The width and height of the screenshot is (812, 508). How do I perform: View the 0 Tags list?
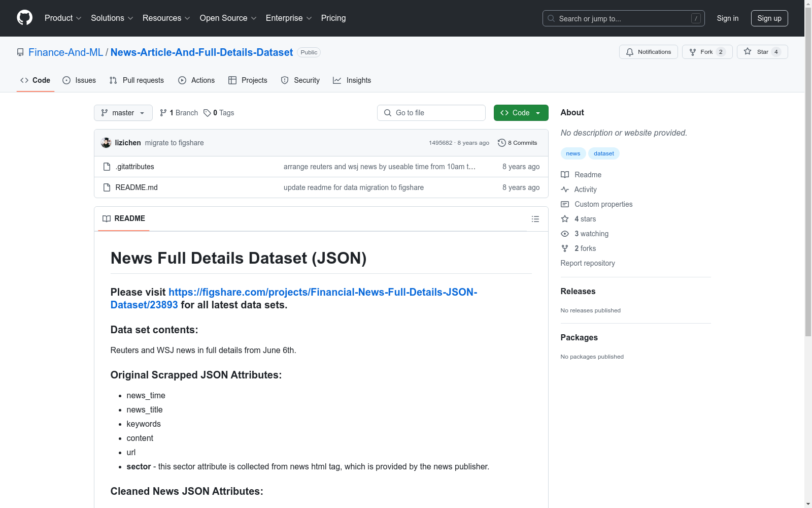[219, 113]
